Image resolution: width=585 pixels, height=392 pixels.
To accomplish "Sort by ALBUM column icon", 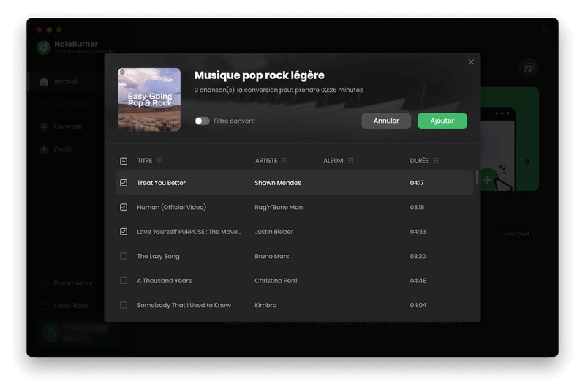I will [351, 160].
